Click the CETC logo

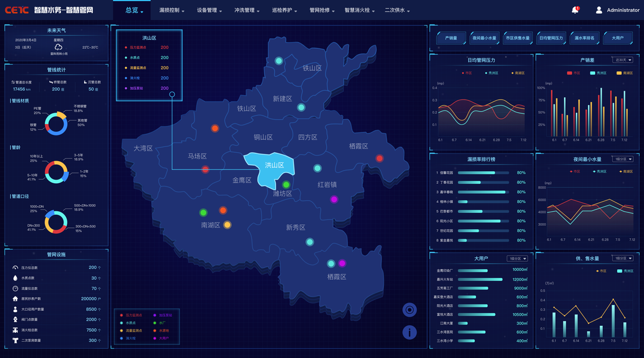point(17,10)
